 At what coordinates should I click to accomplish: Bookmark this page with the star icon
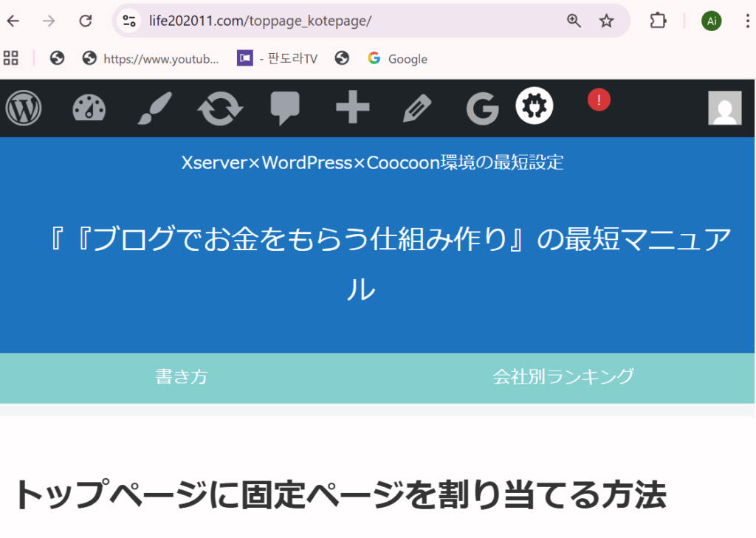click(x=606, y=21)
